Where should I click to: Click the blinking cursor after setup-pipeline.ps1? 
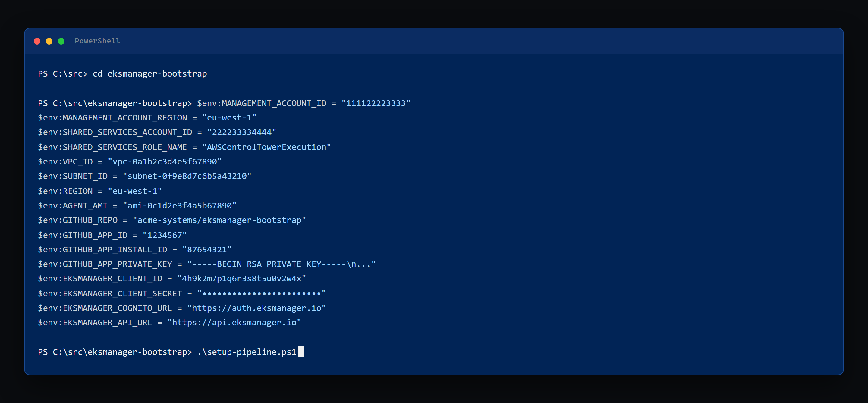tap(301, 351)
